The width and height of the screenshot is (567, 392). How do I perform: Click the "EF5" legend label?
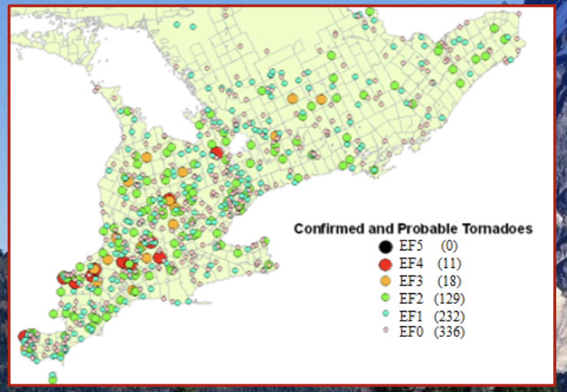(x=411, y=246)
